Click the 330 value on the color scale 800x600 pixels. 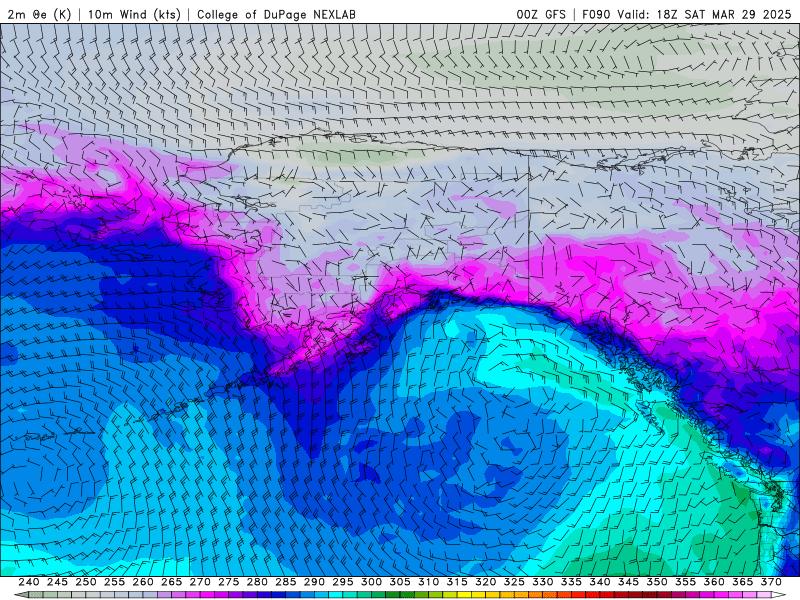point(543,582)
